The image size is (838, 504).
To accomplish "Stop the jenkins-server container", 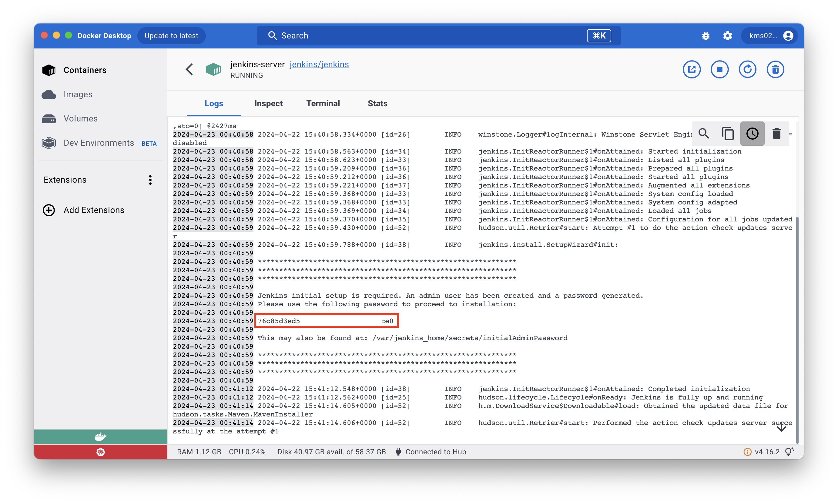I will point(719,70).
